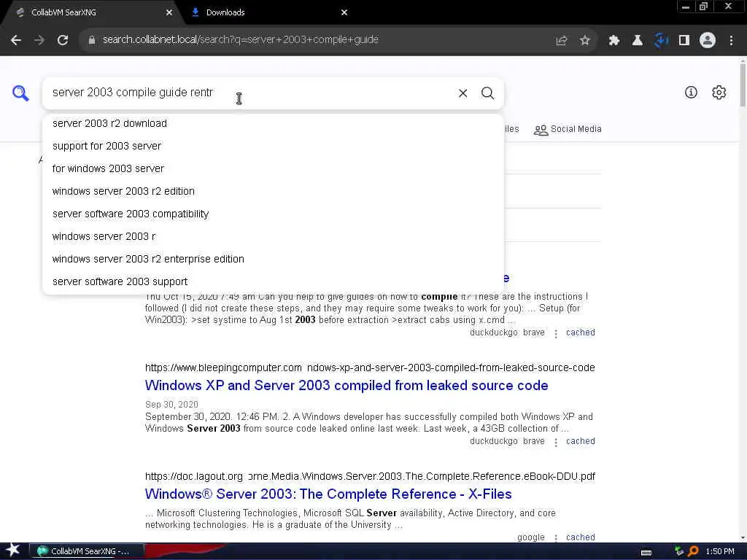The width and height of the screenshot is (747, 560).
Task: Open the Chrome three-dot menu
Action: pyautogui.click(x=731, y=40)
